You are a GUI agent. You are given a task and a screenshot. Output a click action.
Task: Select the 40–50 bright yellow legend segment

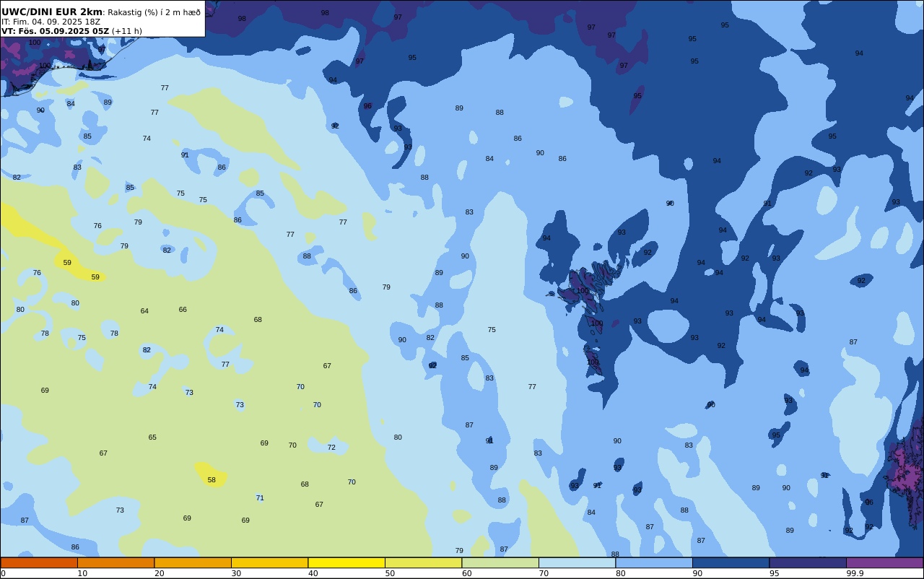(346, 562)
